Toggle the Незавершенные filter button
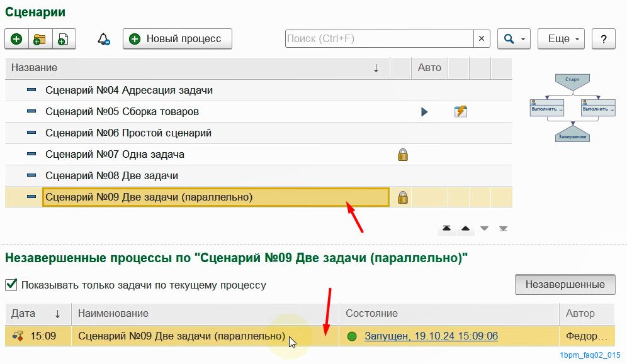The image size is (627, 364). coord(565,284)
